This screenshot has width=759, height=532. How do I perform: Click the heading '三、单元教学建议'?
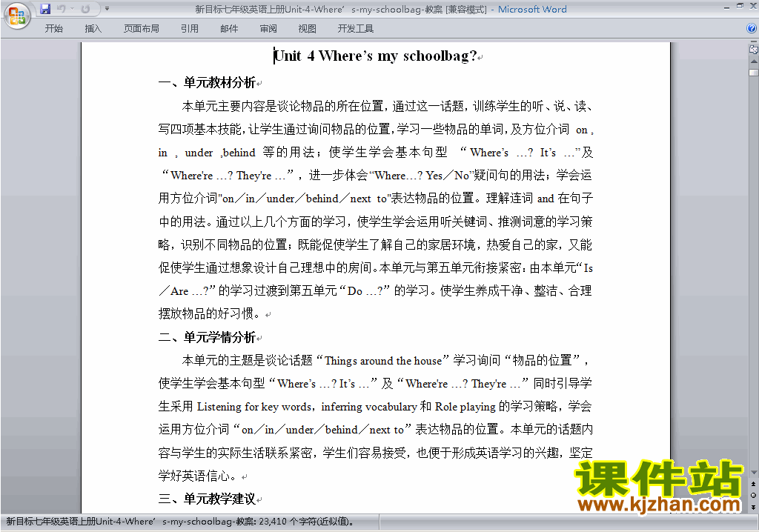coord(207,499)
